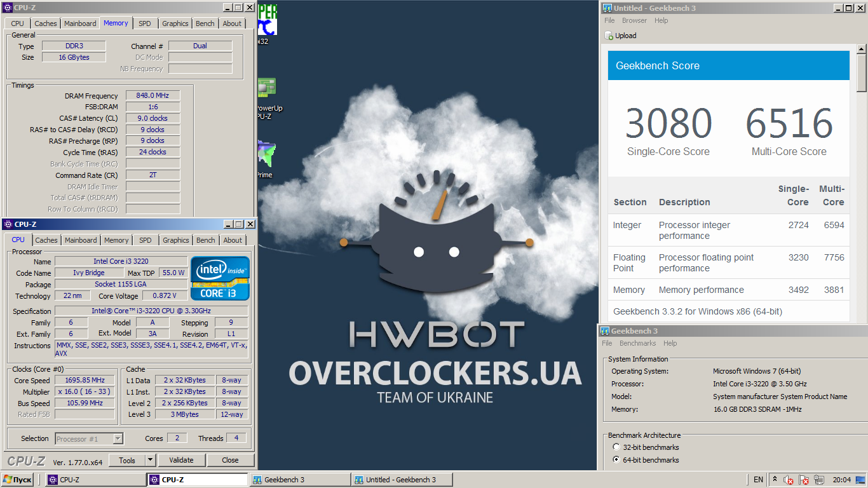This screenshot has width=868, height=488.
Task: Click the Intel Core i3 3220 name field
Action: pos(121,261)
